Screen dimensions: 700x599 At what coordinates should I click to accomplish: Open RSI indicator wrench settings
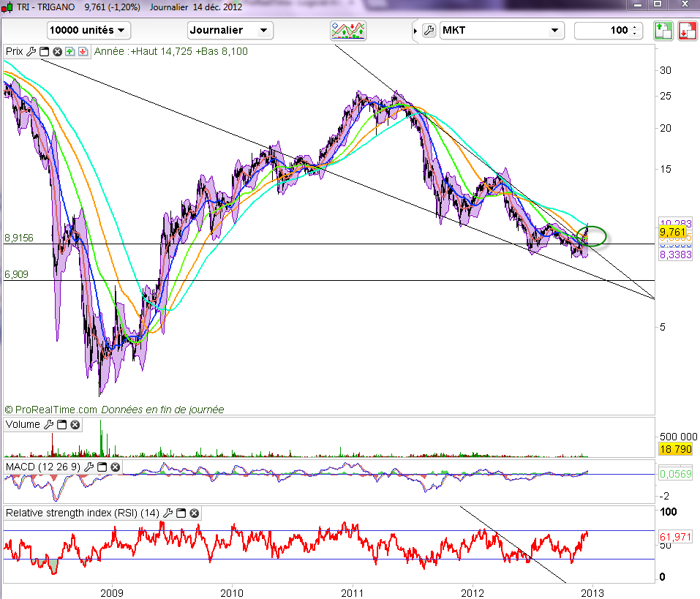coord(168,513)
